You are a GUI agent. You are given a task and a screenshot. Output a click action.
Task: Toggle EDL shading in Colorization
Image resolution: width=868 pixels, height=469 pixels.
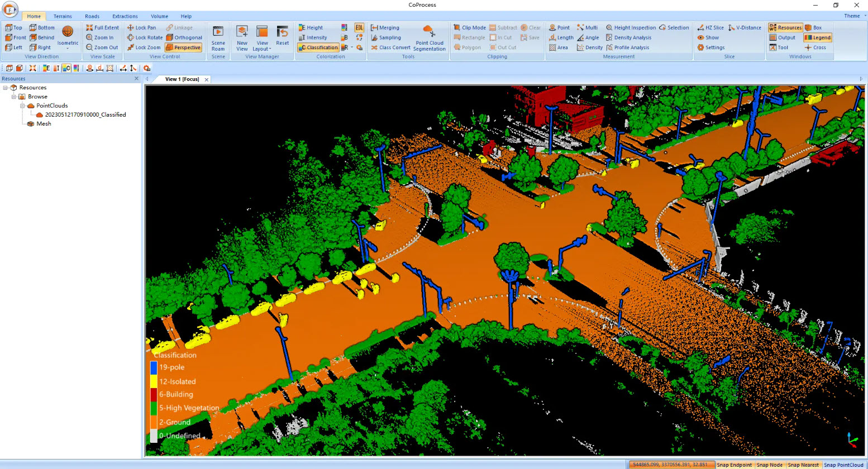tap(359, 27)
